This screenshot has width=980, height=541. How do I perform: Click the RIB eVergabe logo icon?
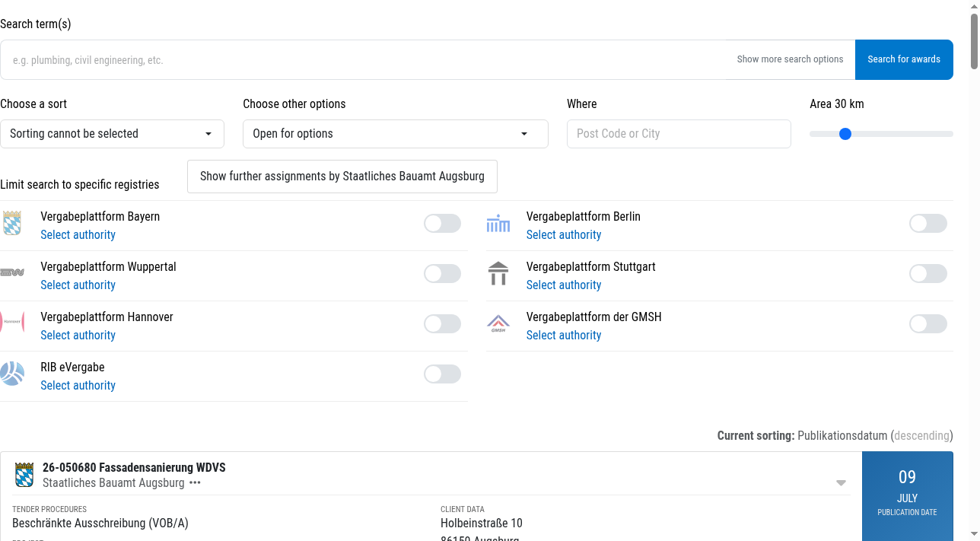point(12,374)
